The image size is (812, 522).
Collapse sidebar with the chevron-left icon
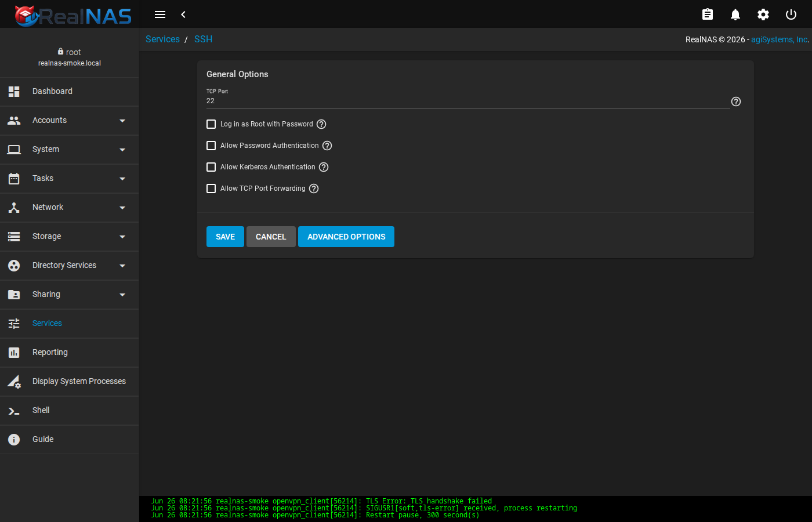pyautogui.click(x=183, y=14)
